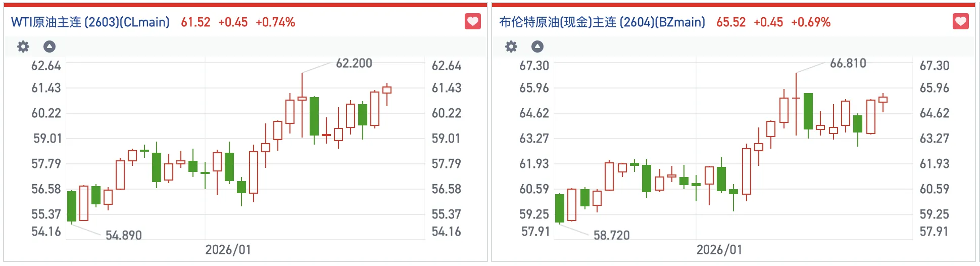Image resolution: width=980 pixels, height=266 pixels.
Task: Click the WTI last price 61.52
Action: (x=195, y=22)
